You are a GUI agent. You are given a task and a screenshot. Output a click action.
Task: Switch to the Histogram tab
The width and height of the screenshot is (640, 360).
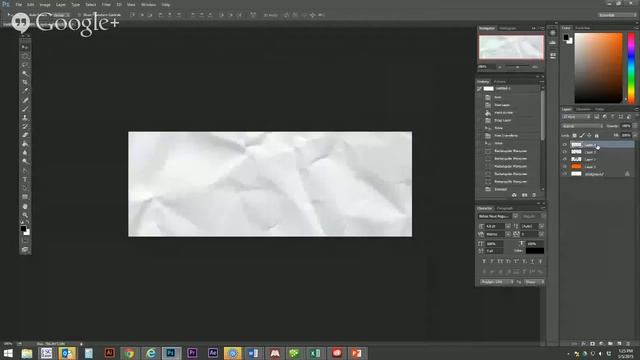click(508, 28)
